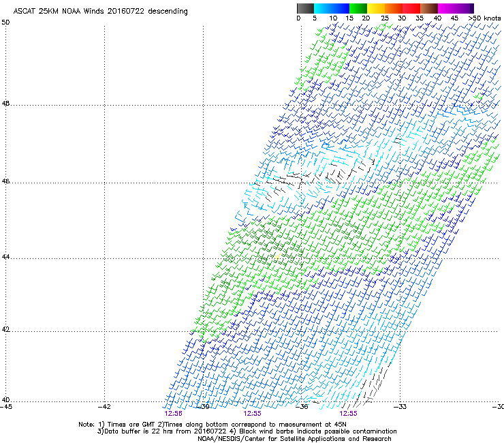Viewport: 504px width, 443px height.
Task: Click the longitude axis label '-39'
Action: pos(203,407)
